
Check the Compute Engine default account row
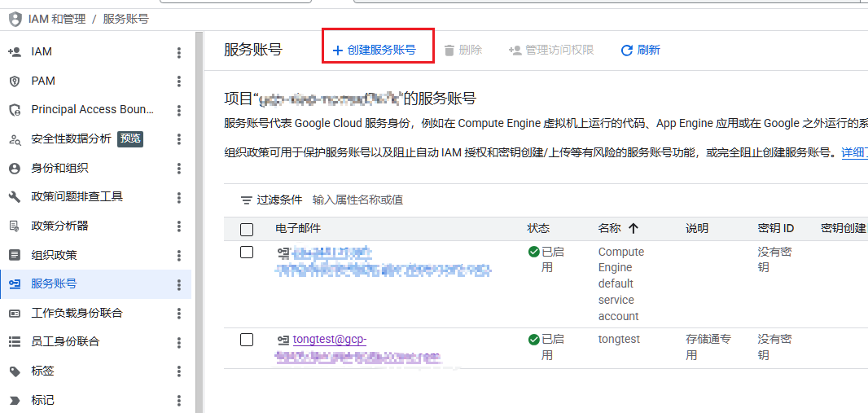[x=247, y=253]
